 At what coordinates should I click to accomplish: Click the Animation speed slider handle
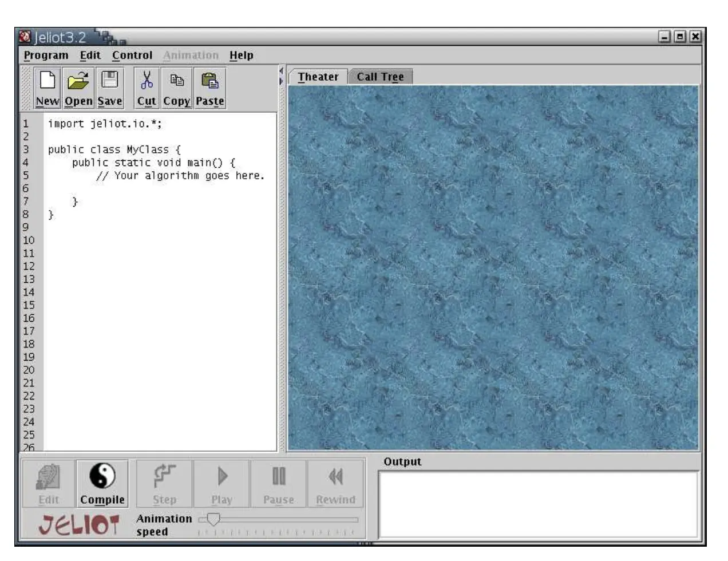coord(213,519)
